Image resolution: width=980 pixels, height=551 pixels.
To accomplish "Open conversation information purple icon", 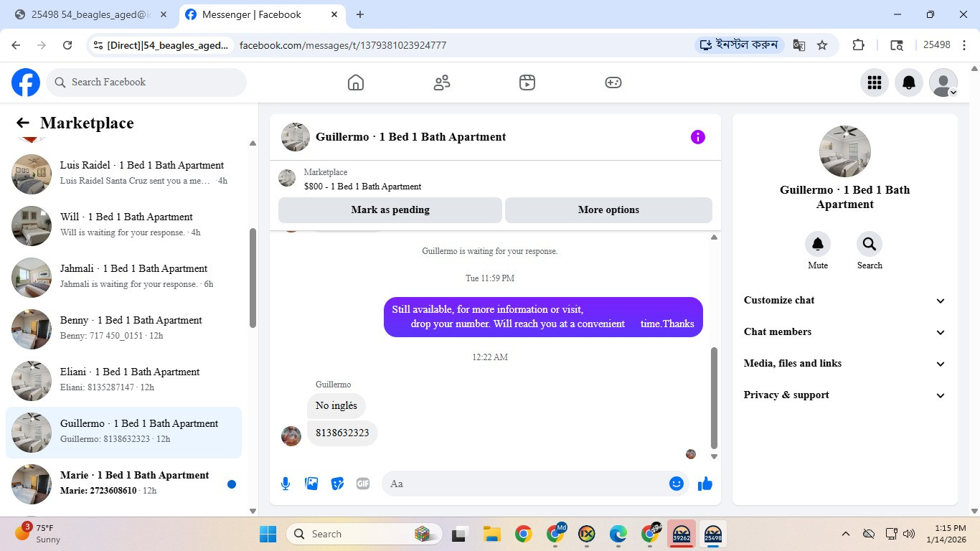I will coord(697,137).
